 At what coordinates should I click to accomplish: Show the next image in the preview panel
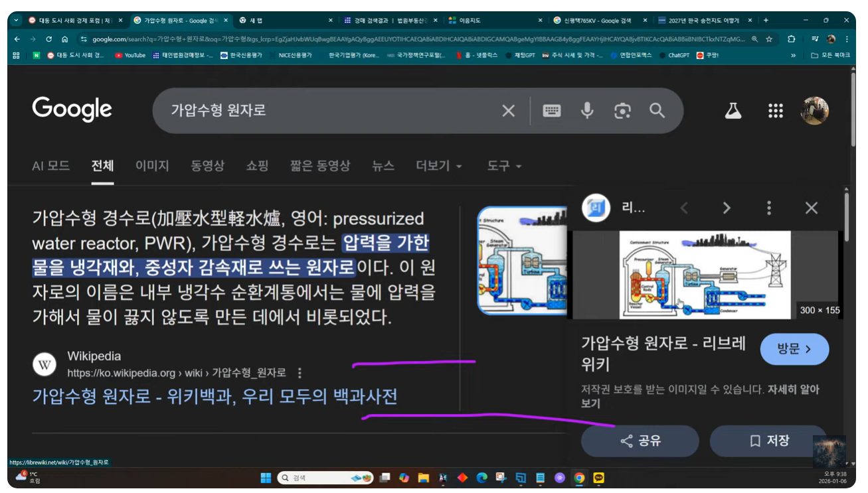point(727,208)
